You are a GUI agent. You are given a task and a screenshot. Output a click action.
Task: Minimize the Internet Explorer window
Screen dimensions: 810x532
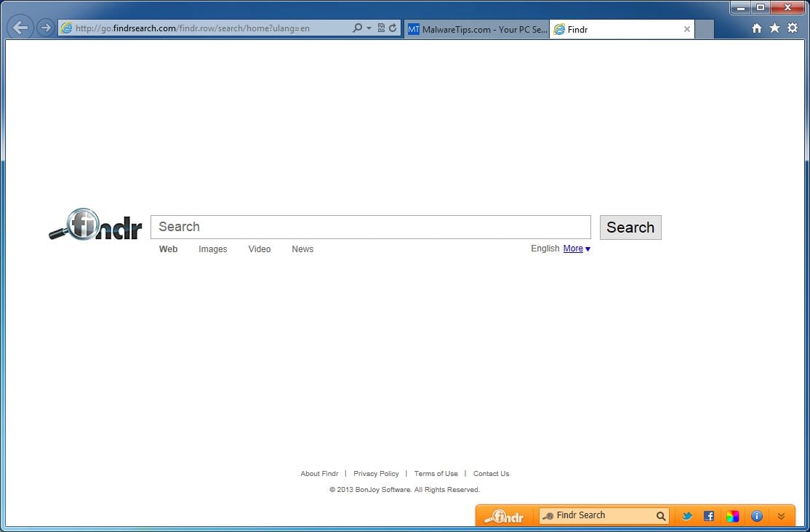tap(741, 8)
